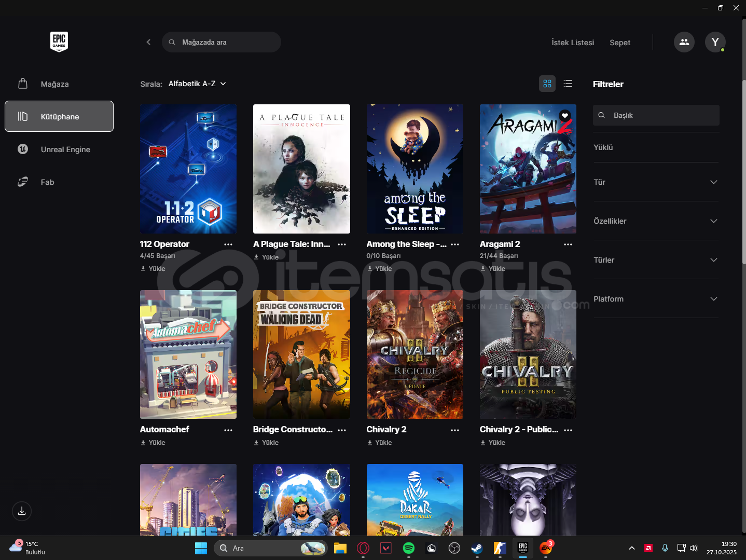Open volume control in tray
The width and height of the screenshot is (746, 560).
(694, 548)
